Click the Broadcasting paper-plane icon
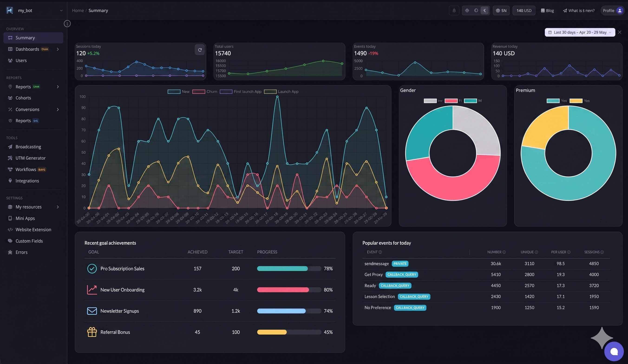Viewport: 628px width, 364px height. tap(10, 147)
